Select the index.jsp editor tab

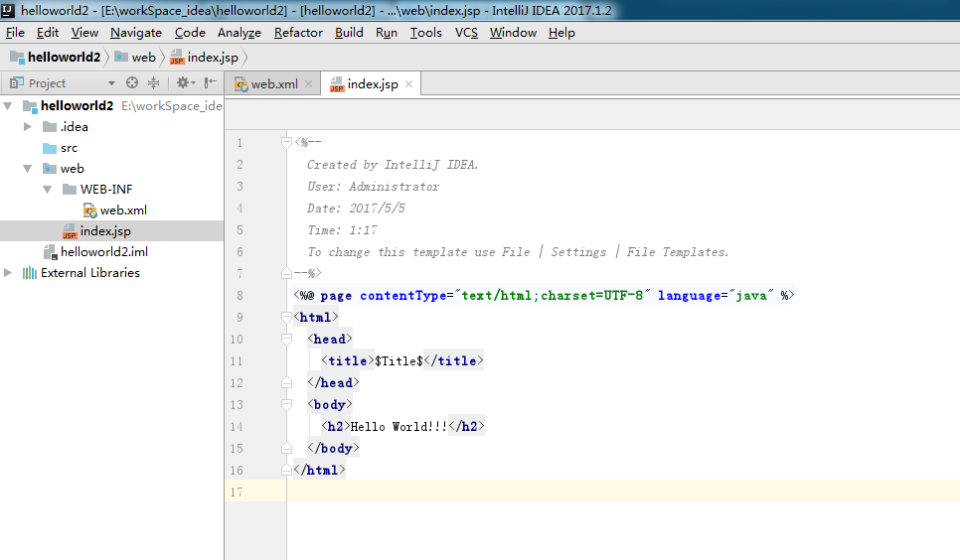point(371,83)
